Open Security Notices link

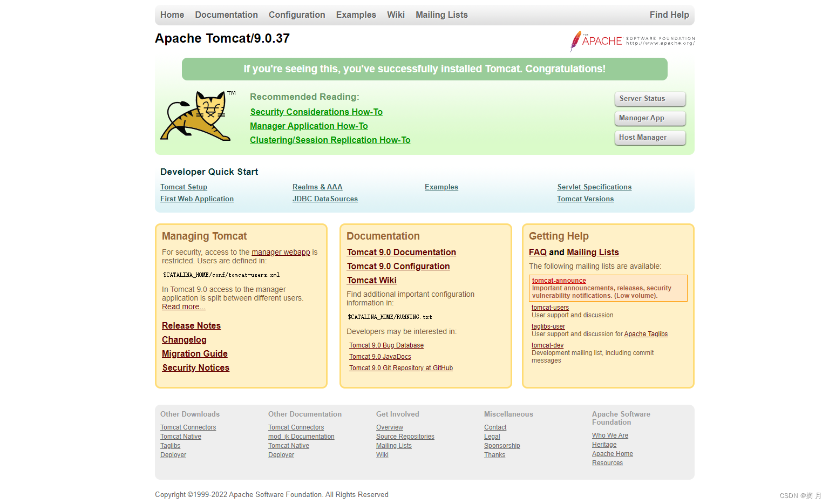point(196,367)
